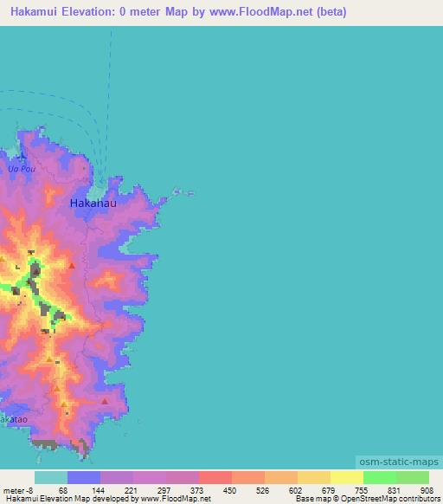The height and width of the screenshot is (504, 443).
Task: Click the legend value 373
Action: 196,491
